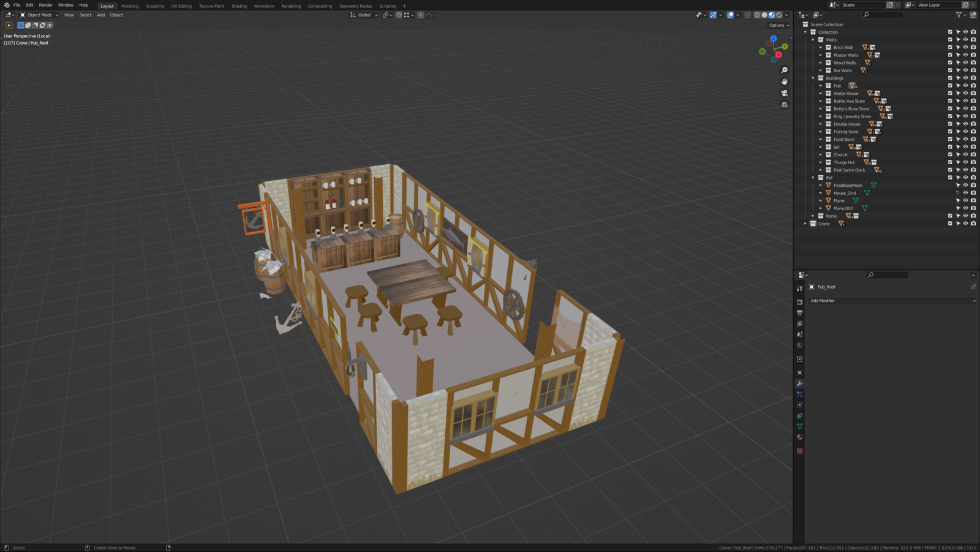Open the Object Data (green triangle) tab

point(799,426)
